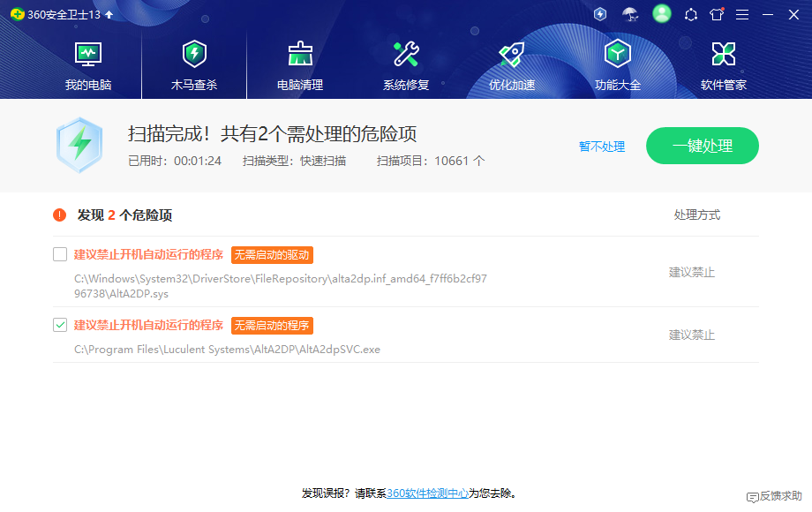The image size is (812, 512).
Task: Click the AltA2DP.sys row title 建议禁止开机自动运行的程序
Action: tap(148, 255)
